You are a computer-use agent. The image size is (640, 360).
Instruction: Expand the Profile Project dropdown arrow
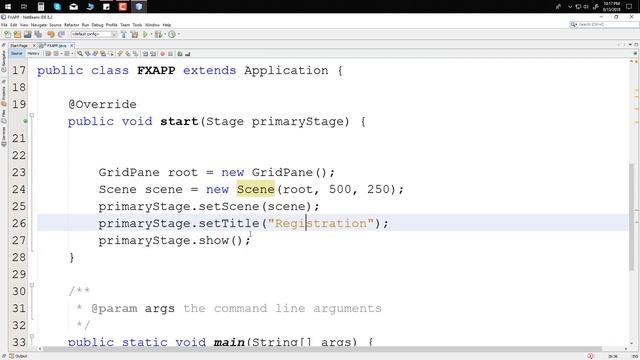coord(178,35)
